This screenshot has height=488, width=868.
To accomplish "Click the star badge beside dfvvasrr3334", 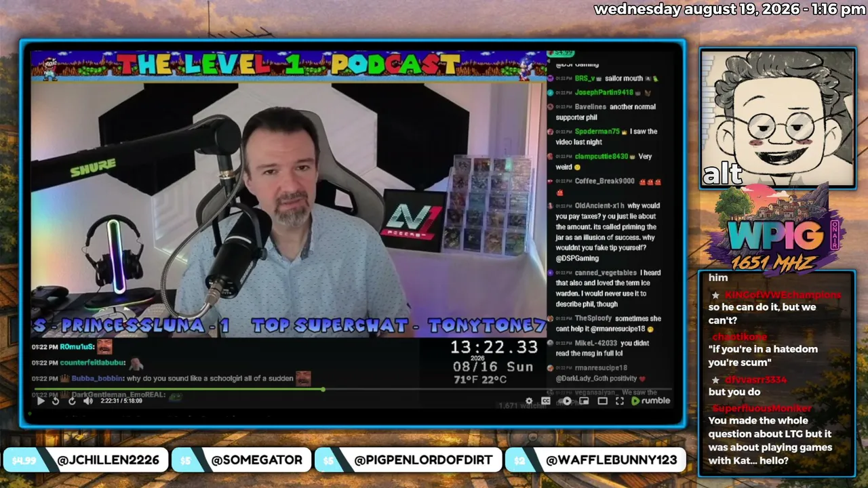I will 715,380.
